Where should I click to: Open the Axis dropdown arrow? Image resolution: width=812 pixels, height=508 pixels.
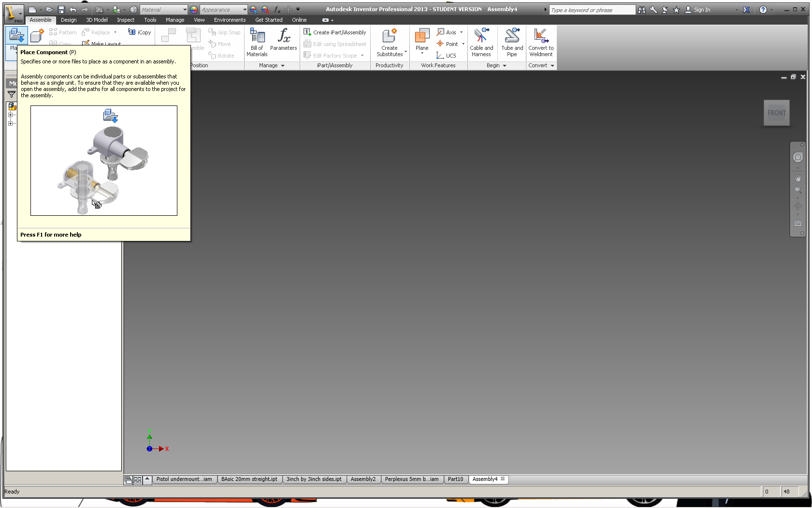[x=461, y=32]
